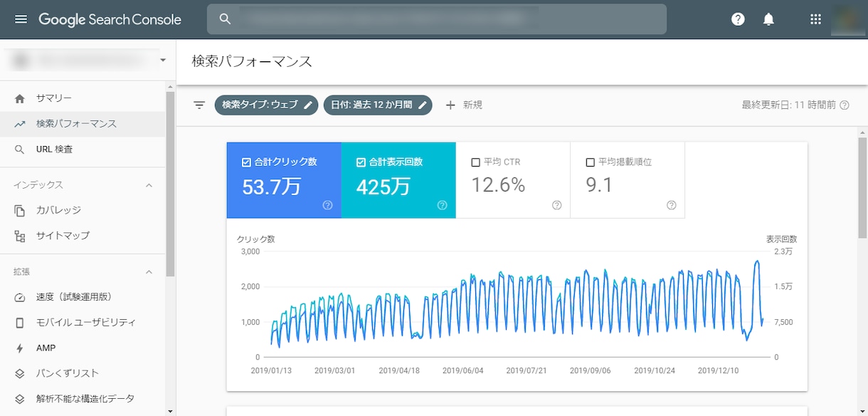Image resolution: width=868 pixels, height=416 pixels.
Task: Click the 12.6% average CTR value
Action: click(x=498, y=185)
